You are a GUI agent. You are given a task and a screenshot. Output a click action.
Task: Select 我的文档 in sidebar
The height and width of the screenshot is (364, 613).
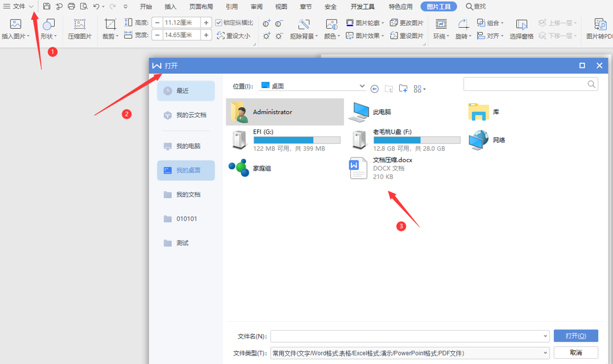(x=186, y=194)
